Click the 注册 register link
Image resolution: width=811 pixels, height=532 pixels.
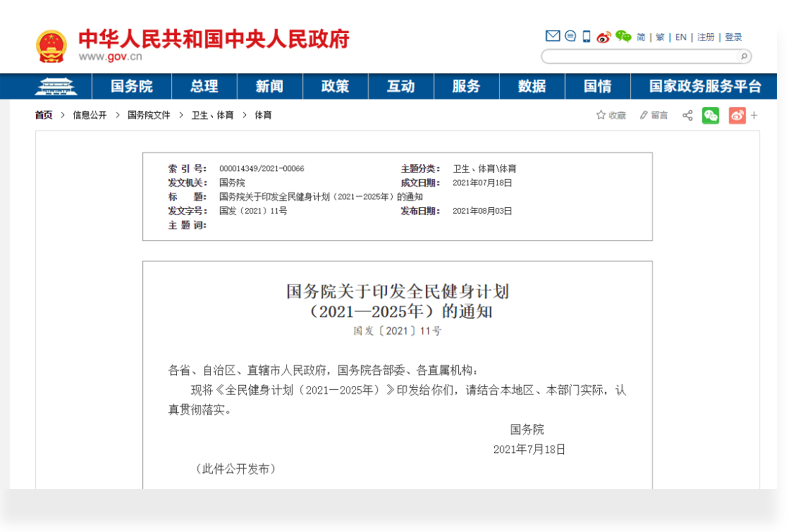pyautogui.click(x=706, y=37)
